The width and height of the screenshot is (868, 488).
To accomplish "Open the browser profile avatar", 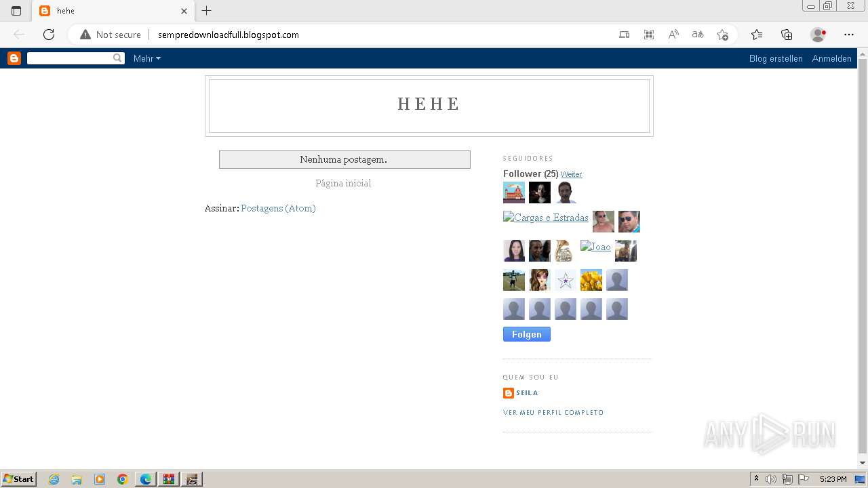I will click(x=818, y=35).
